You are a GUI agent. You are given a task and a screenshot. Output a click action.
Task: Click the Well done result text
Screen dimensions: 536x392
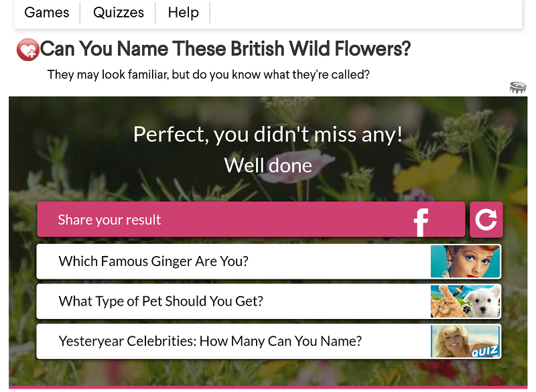(x=268, y=165)
